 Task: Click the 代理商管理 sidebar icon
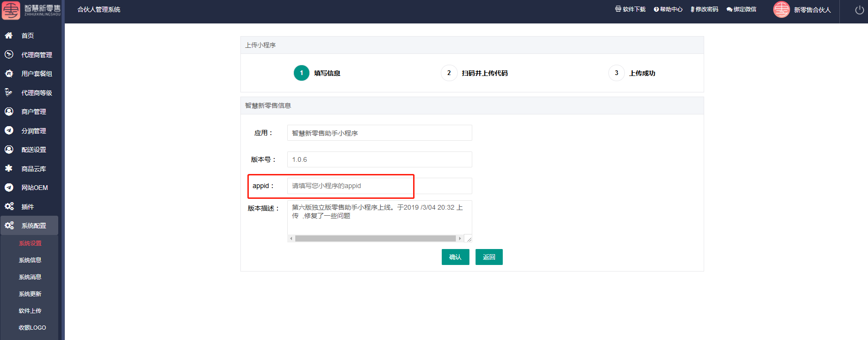pos(8,54)
